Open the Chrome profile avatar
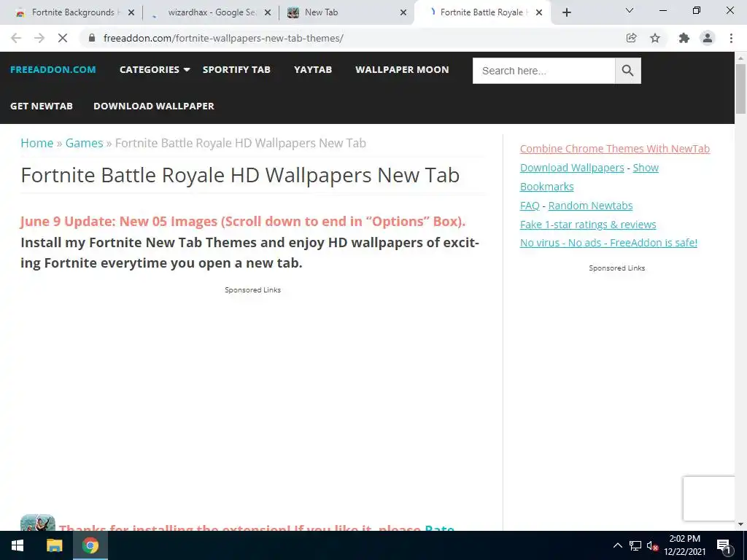 [708, 38]
